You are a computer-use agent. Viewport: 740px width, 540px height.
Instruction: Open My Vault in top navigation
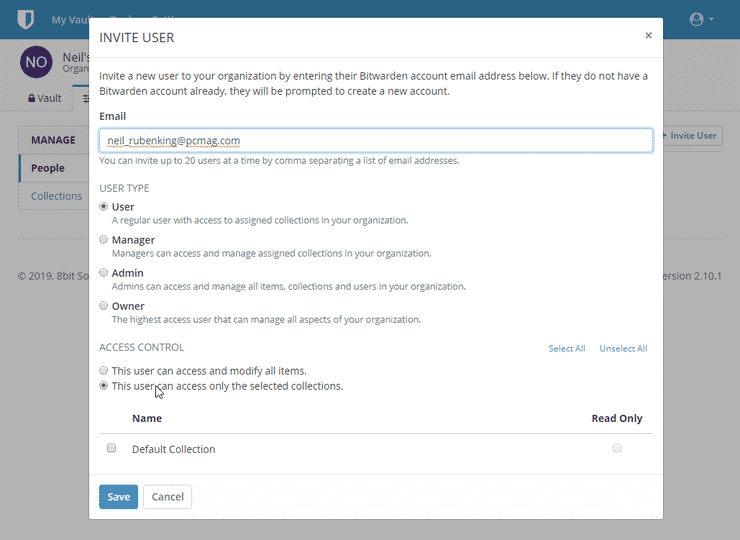[x=70, y=20]
